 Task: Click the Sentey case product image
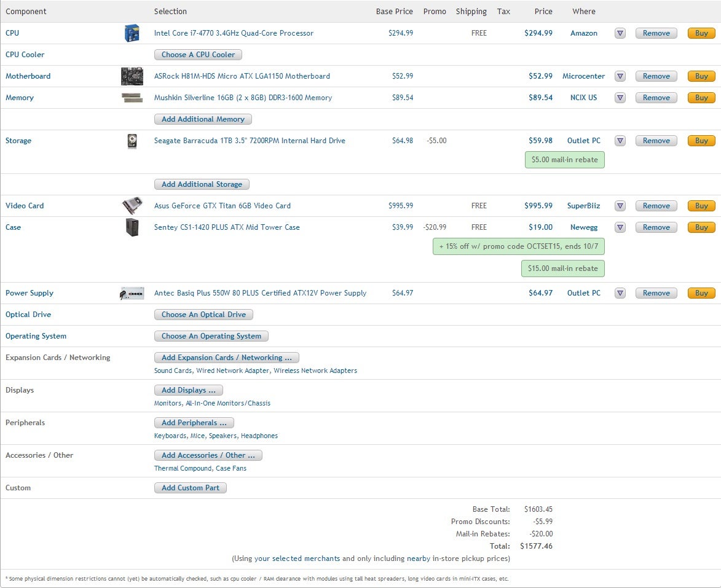(132, 227)
